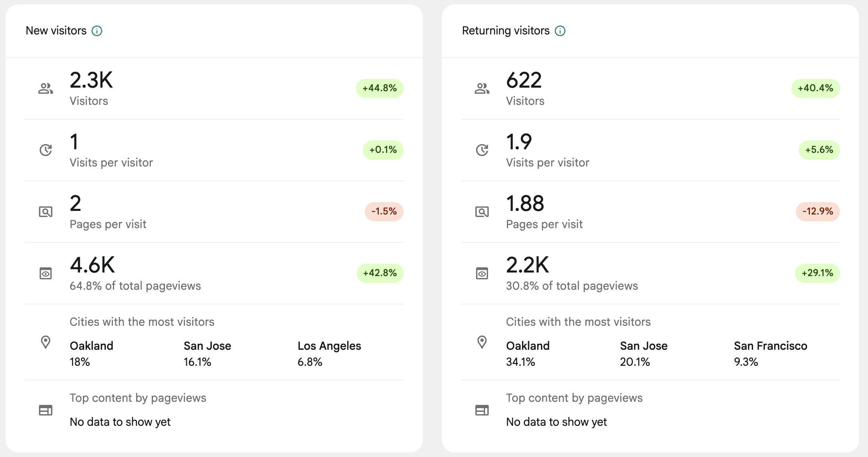Click the -1.5% pages per visit badge
This screenshot has width=868, height=457.
point(384,211)
